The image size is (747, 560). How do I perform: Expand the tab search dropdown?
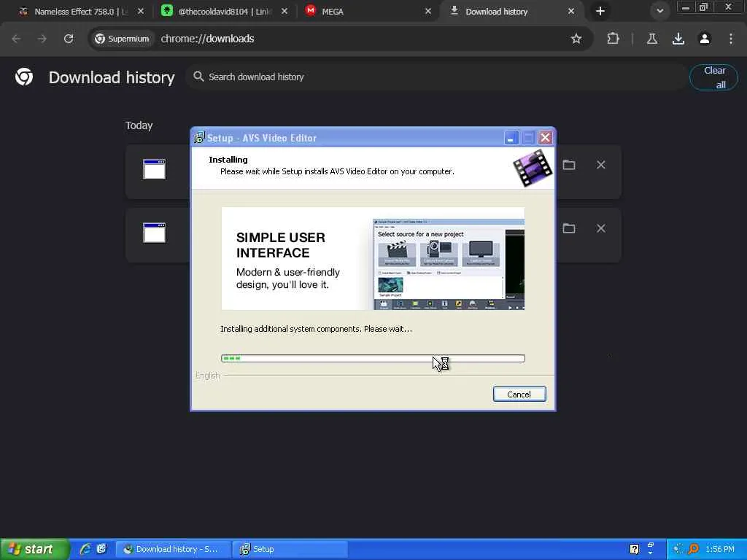pos(659,11)
